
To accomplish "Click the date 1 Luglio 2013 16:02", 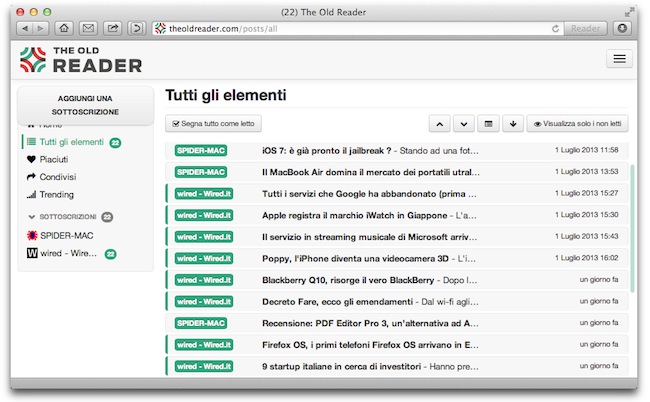I will tap(587, 258).
